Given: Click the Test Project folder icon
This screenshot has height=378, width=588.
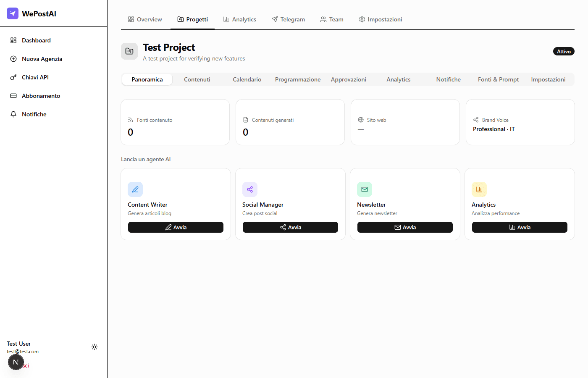Looking at the screenshot, I should (129, 51).
